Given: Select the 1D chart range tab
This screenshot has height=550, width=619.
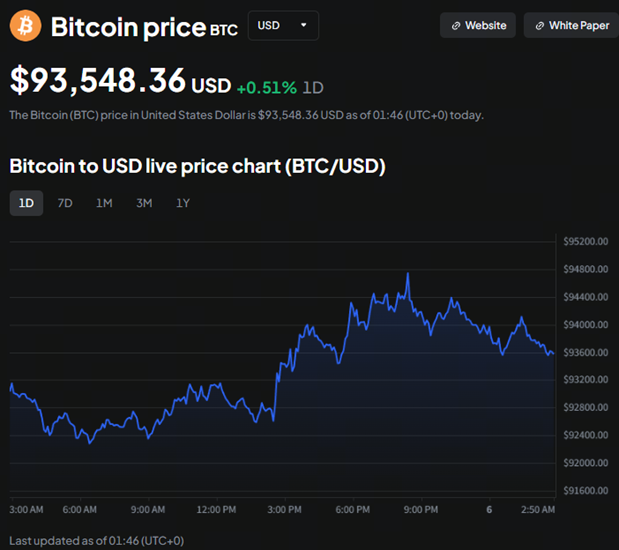Looking at the screenshot, I should [26, 203].
